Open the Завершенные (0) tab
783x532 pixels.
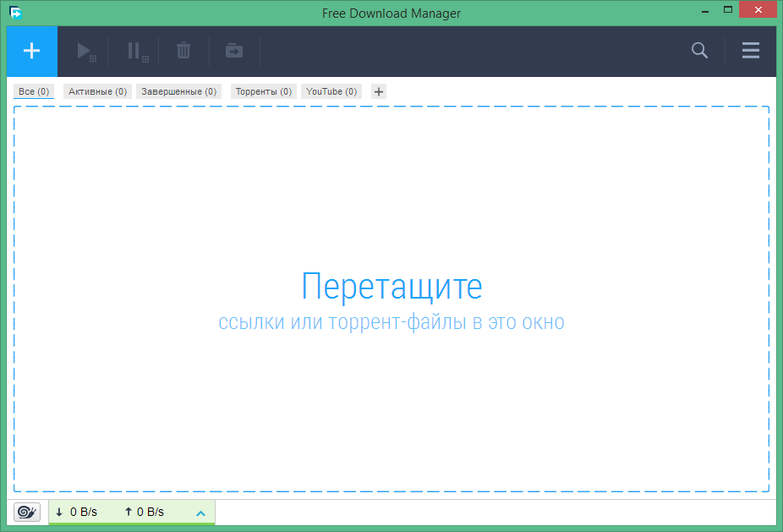click(x=178, y=90)
